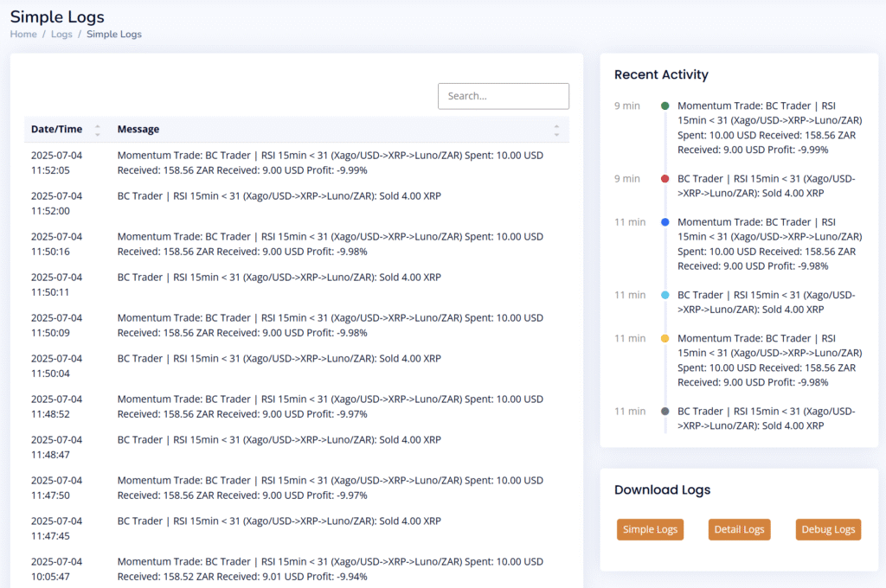Focus the Search logs input field

coord(503,96)
